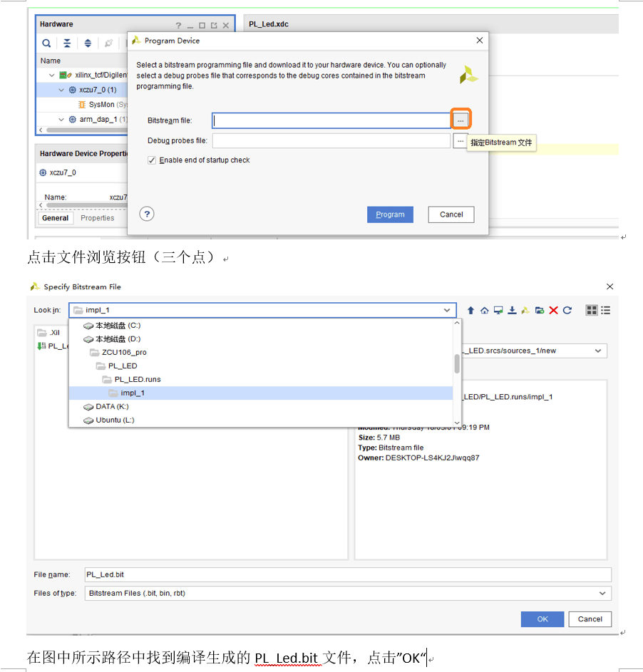Create a new folder
643x672 pixels.
pos(540,310)
